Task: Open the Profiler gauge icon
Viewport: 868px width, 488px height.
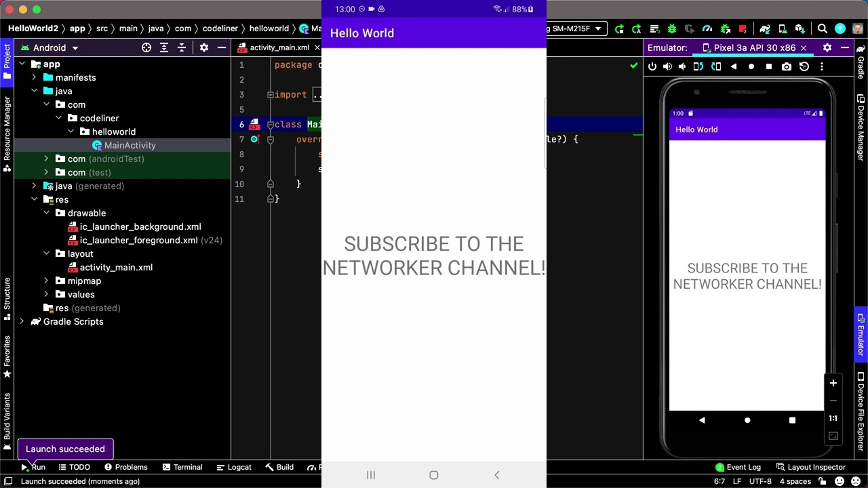Action: [x=707, y=28]
